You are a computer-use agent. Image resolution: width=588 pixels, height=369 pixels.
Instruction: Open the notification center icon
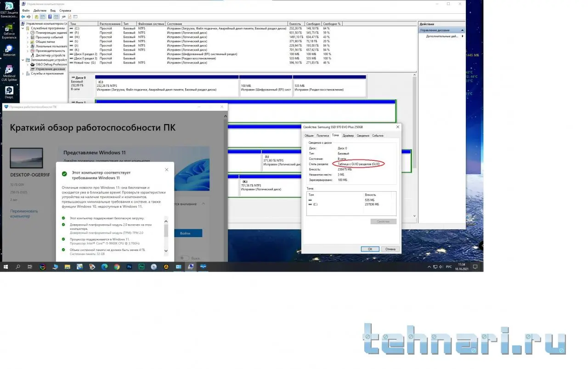tap(475, 267)
